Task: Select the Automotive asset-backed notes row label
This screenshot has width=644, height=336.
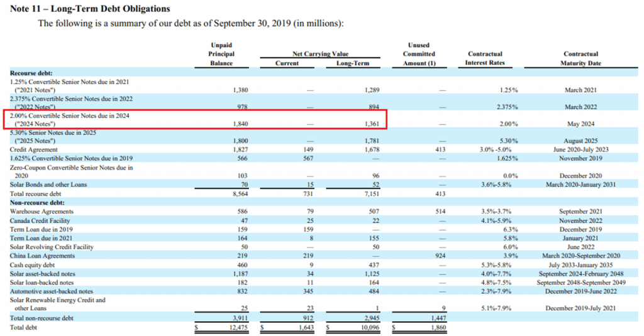Action: tap(51, 291)
